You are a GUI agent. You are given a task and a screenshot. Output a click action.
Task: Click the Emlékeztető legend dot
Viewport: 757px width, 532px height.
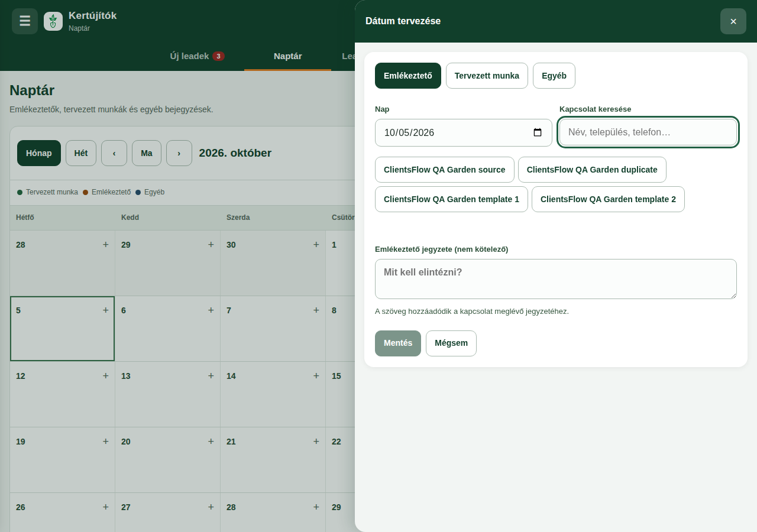tap(85, 193)
